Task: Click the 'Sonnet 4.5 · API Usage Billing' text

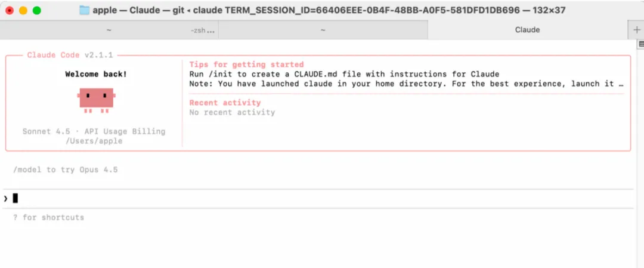Action: (x=94, y=131)
